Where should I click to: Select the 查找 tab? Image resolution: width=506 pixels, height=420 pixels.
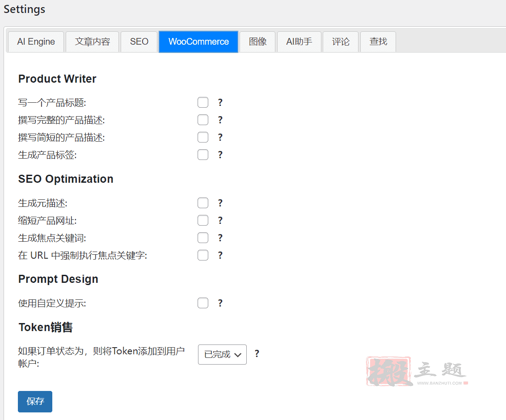pyautogui.click(x=378, y=42)
